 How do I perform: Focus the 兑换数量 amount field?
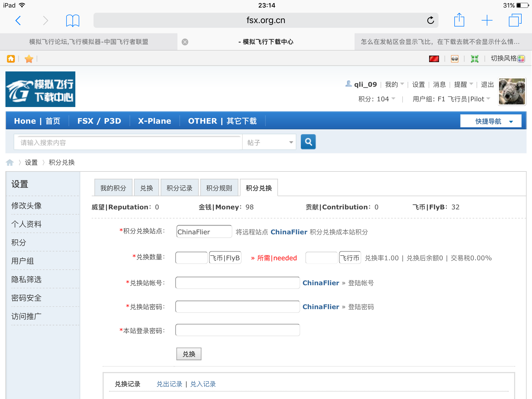pos(191,258)
